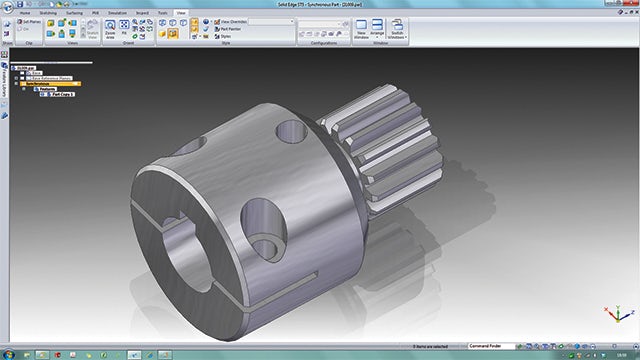Open the View Overrides dropdown list

(x=271, y=21)
